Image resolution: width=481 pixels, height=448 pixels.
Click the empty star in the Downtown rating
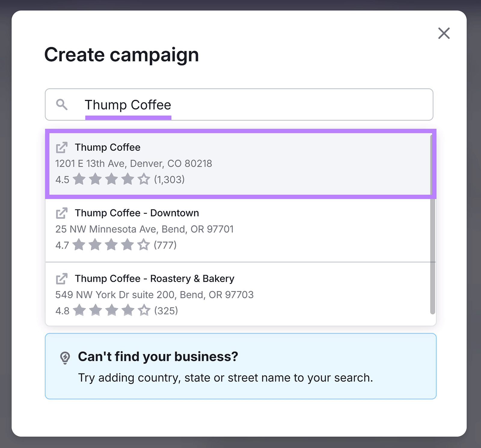point(144,244)
